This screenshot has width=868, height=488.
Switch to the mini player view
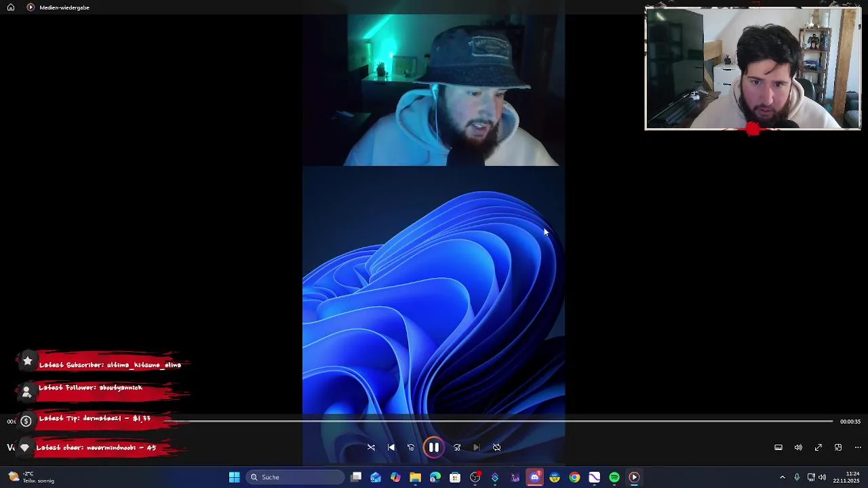(838, 447)
